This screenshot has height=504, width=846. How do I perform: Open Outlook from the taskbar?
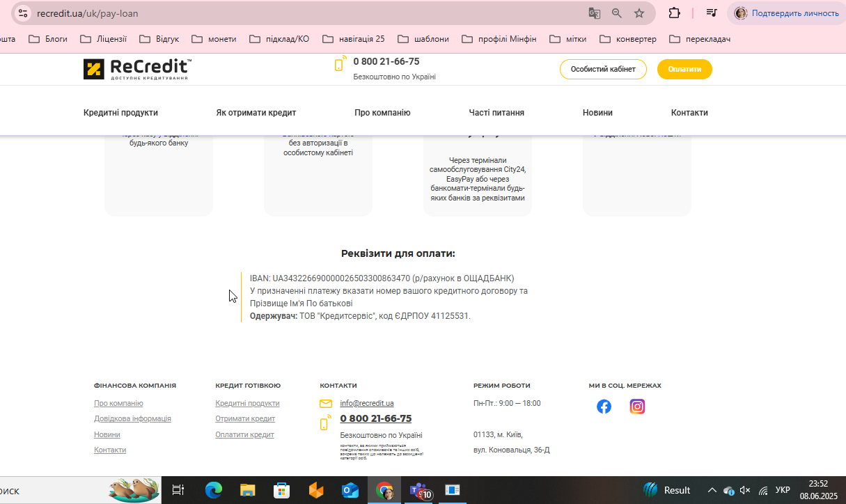[x=350, y=490]
